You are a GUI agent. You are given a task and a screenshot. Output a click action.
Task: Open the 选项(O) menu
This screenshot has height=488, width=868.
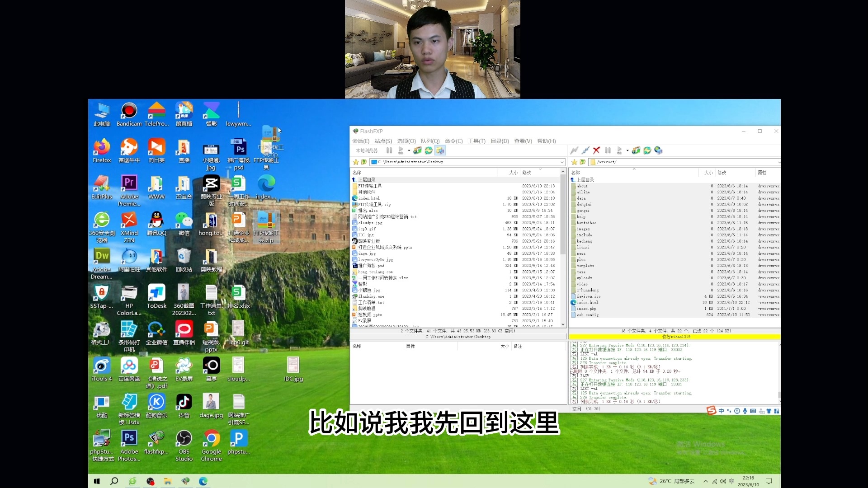click(x=406, y=141)
